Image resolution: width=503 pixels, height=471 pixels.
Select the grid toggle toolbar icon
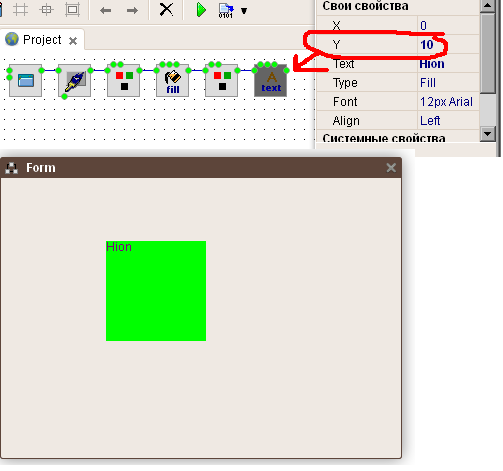(x=20, y=10)
